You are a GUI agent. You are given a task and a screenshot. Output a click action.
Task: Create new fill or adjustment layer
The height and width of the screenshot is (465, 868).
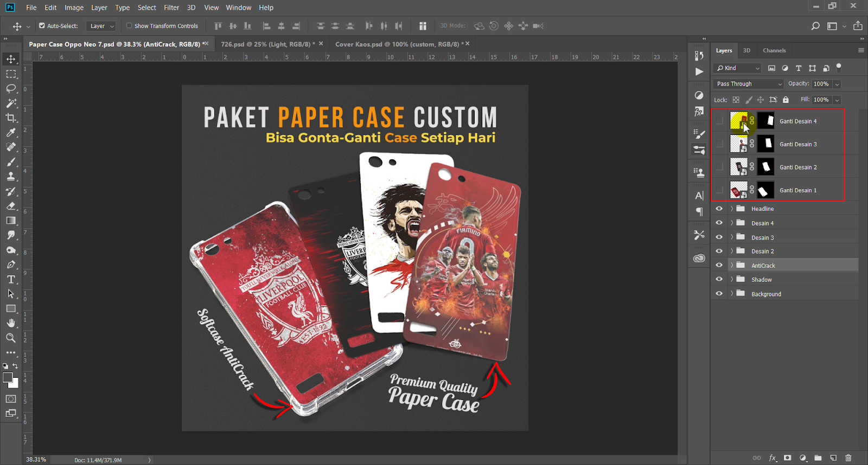(803, 458)
